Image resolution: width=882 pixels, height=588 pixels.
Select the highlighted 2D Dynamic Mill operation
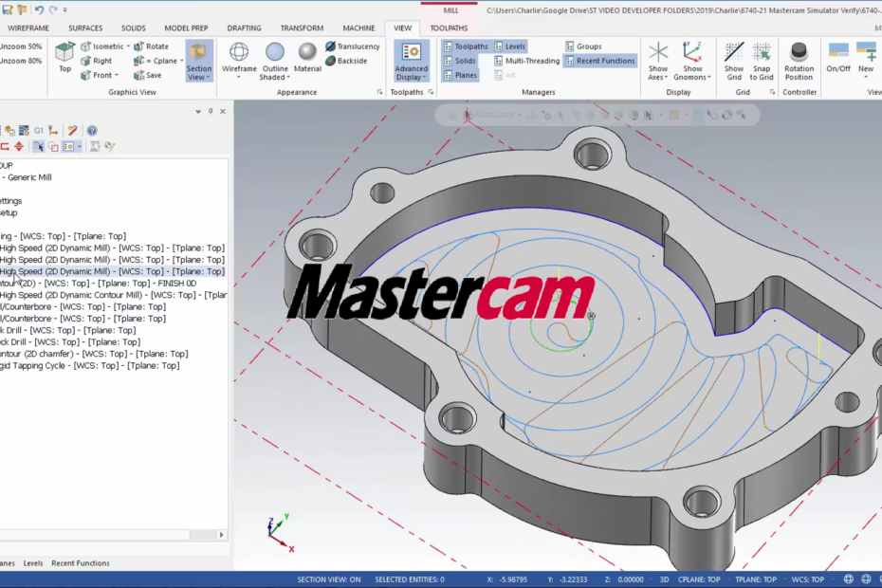click(113, 271)
